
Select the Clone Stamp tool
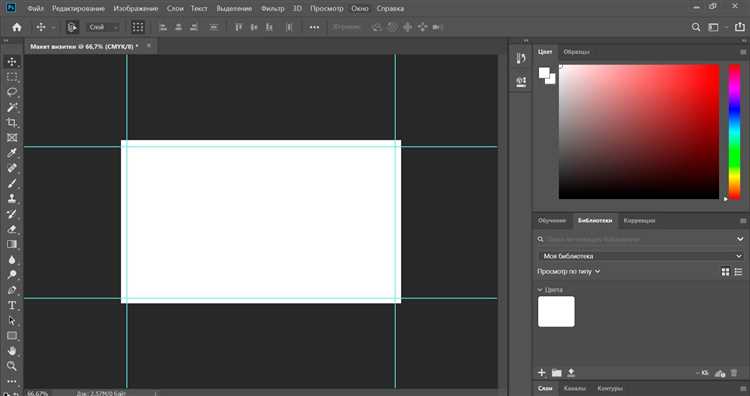12,198
